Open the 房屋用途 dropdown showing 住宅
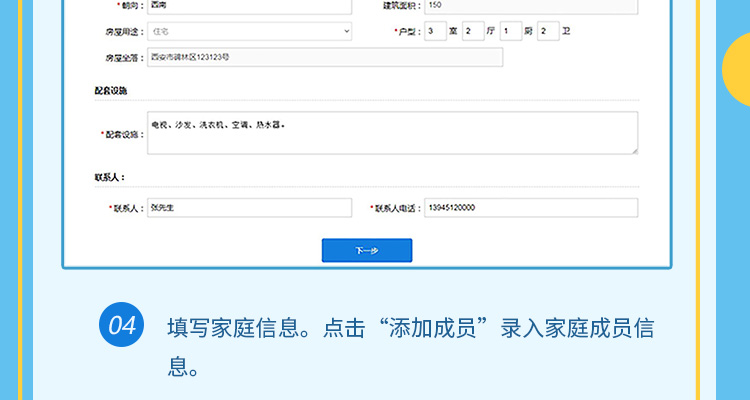Screen dimensions: 750x400 250,32
